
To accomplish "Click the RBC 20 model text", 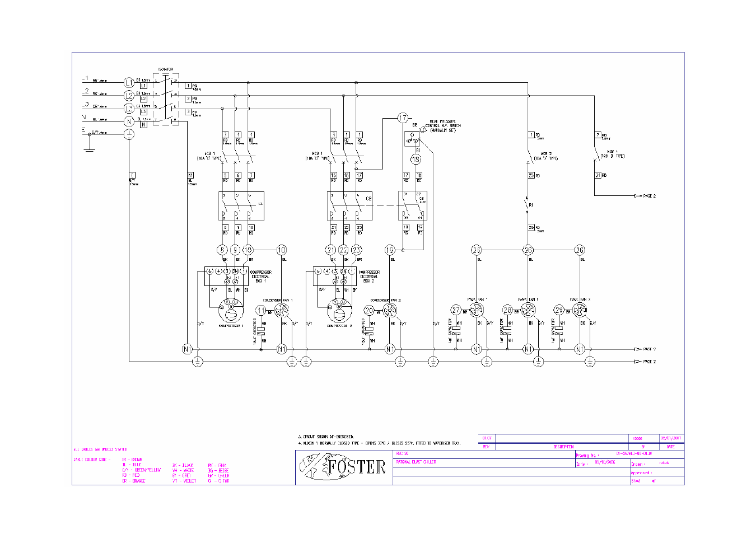I will tap(403, 453).
